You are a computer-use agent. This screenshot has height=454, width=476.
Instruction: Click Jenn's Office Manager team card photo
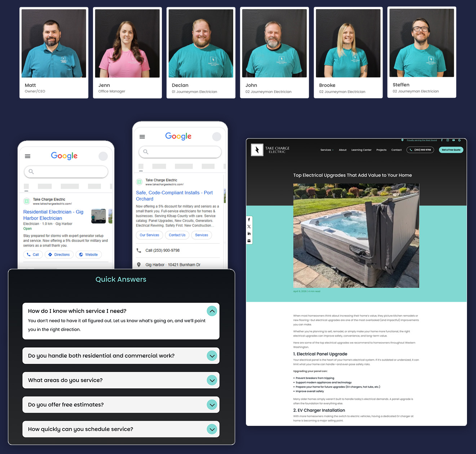(x=127, y=43)
